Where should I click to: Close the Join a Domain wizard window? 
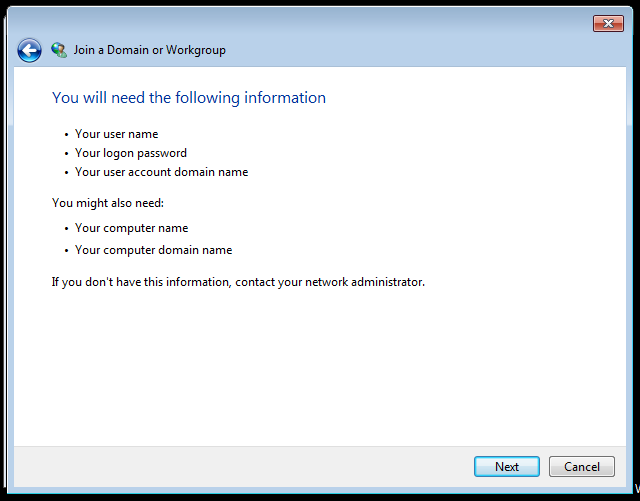(x=608, y=24)
